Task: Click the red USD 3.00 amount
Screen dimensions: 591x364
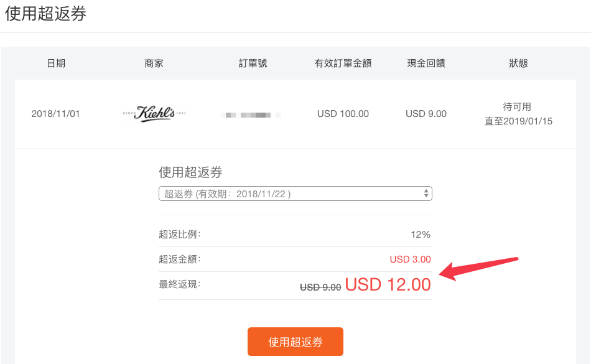Action: (410, 259)
